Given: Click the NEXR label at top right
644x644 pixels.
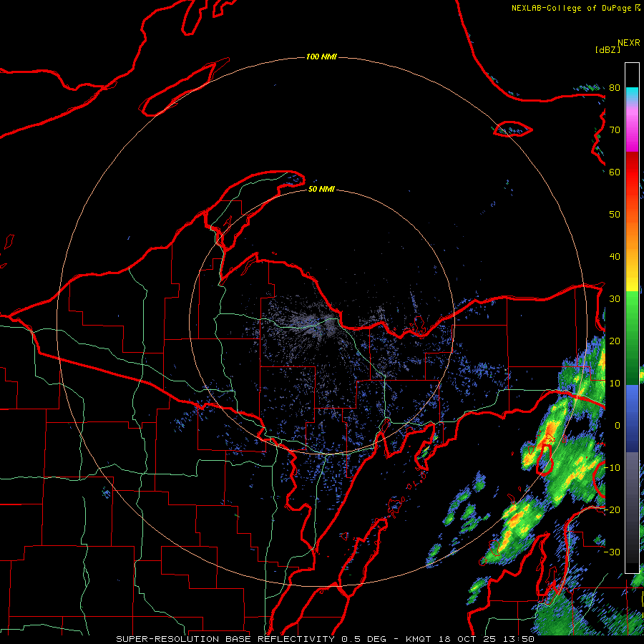Looking at the screenshot, I should click(629, 43).
